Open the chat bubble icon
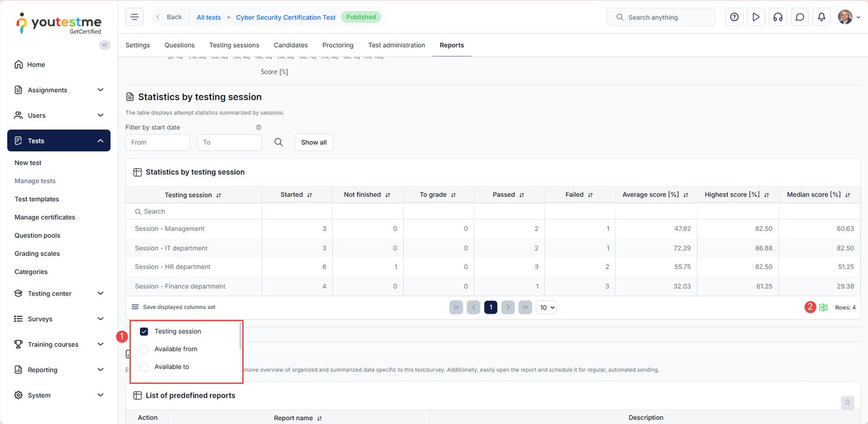The height and width of the screenshot is (424, 868). click(x=800, y=17)
